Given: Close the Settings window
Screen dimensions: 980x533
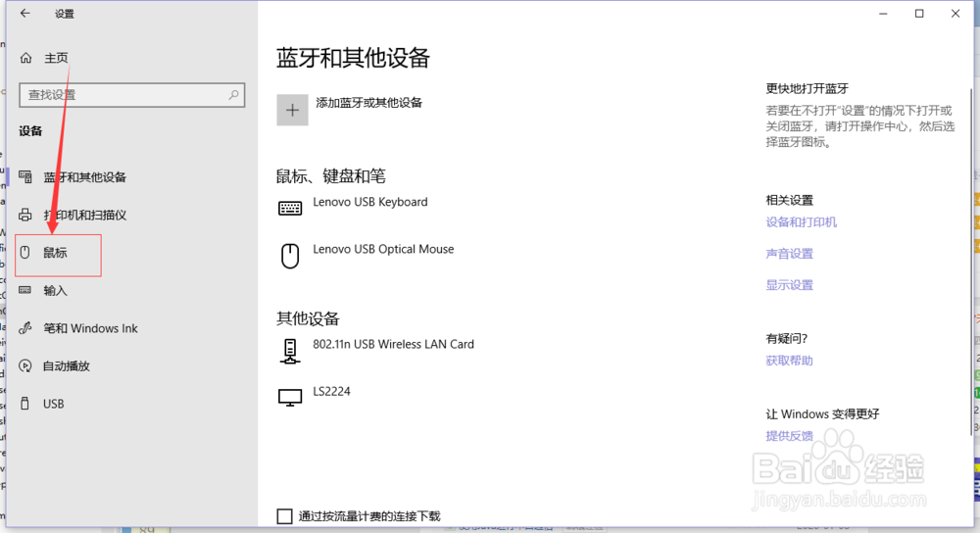Looking at the screenshot, I should coord(955,14).
